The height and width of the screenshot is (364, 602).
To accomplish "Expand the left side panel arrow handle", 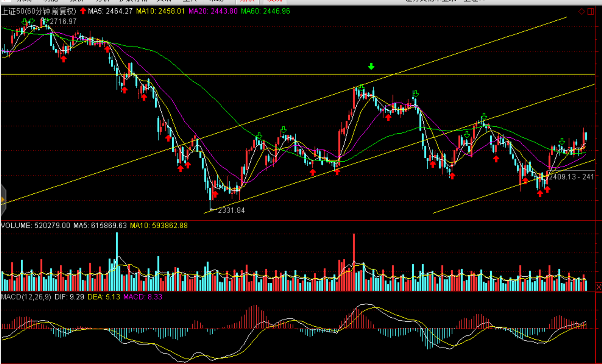I will point(3,199).
